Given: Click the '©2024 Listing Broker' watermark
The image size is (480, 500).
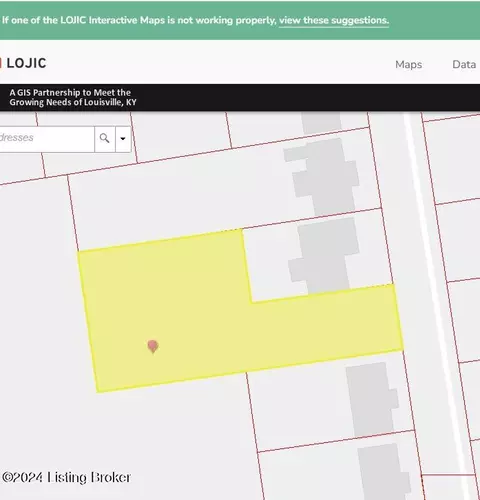Looking at the screenshot, I should 66,477.
